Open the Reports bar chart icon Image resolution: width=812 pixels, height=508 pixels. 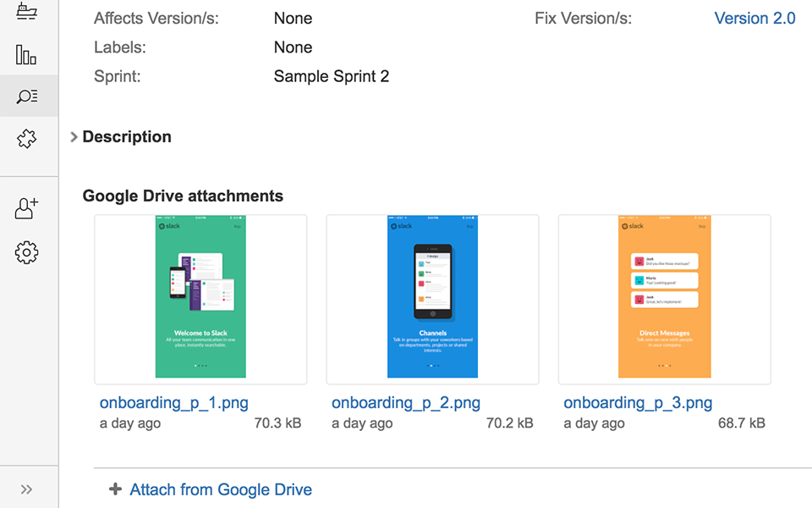pos(26,55)
